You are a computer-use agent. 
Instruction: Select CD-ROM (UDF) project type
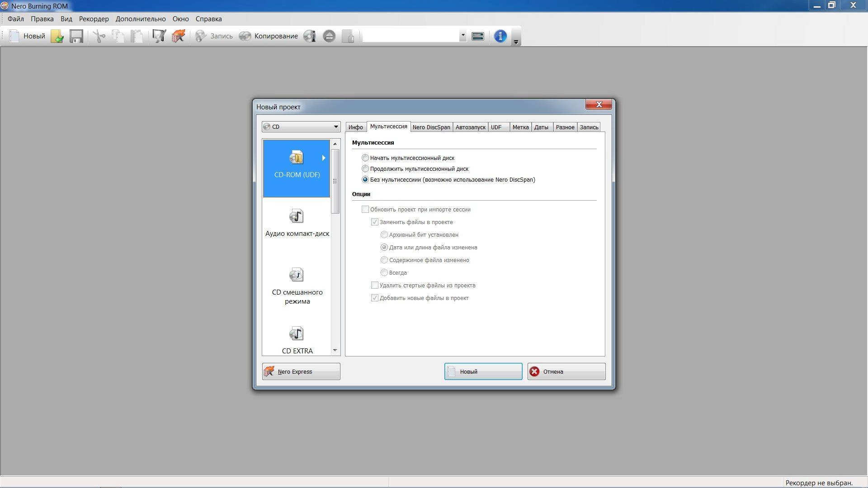pyautogui.click(x=297, y=168)
